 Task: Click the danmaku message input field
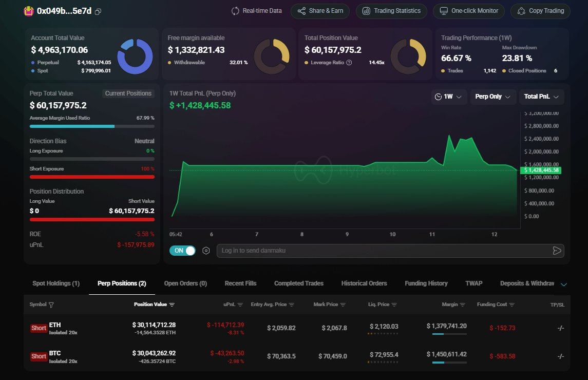click(x=383, y=251)
